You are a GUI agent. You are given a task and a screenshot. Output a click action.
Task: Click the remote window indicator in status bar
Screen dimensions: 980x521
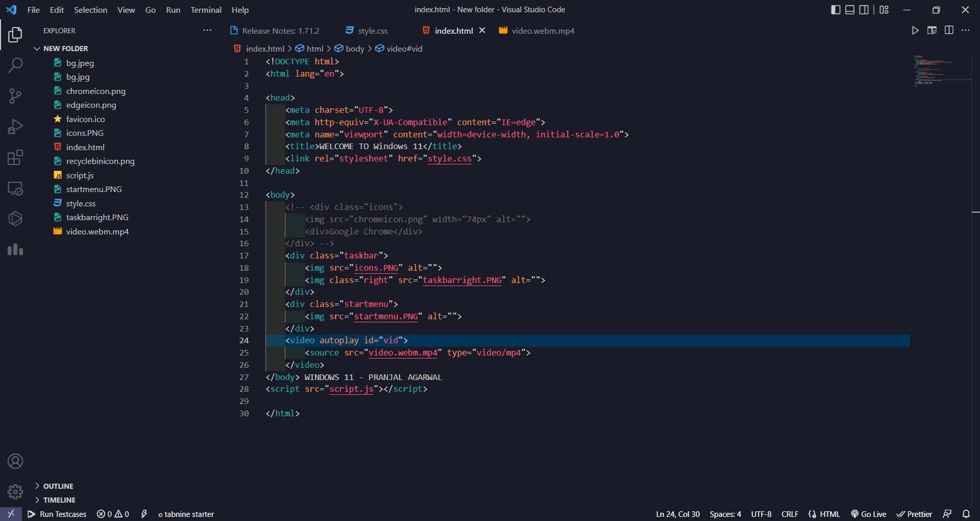coord(11,514)
